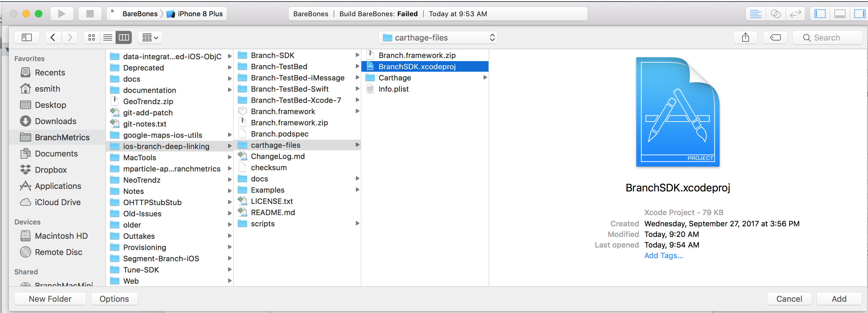Go forward with the forward arrow
Viewport: 868px width, 313px height.
70,37
